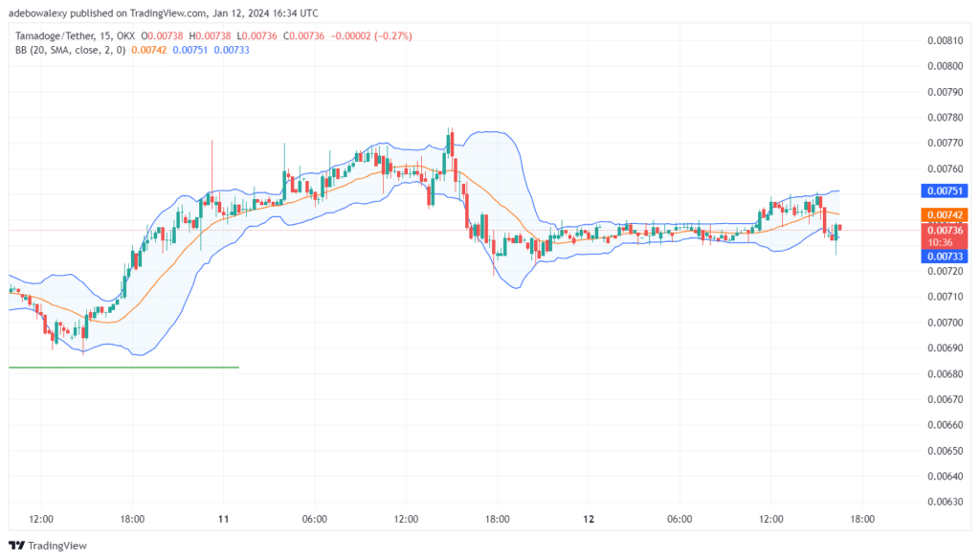Select the BB (20, SMA, close, 2, 0) indicator label

coord(70,50)
